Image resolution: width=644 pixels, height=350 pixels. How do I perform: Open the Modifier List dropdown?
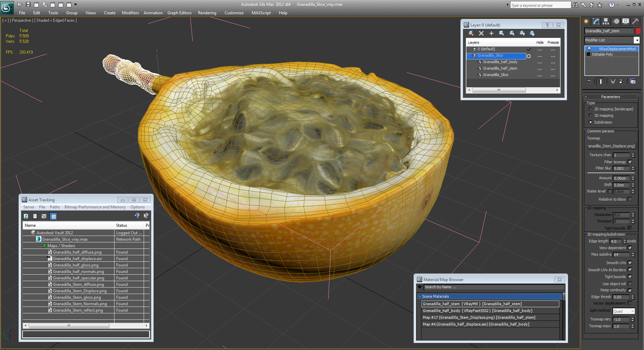[637, 40]
